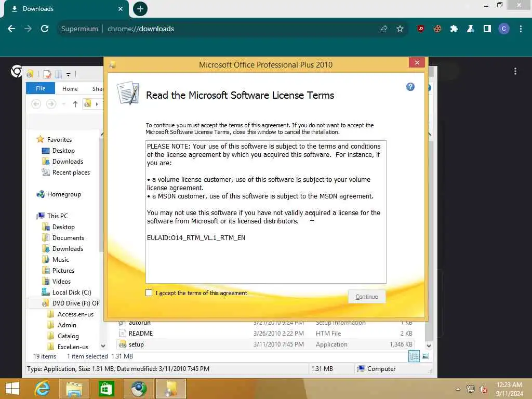Open the Extensions puzzle icon
Screen dimensions: 532x399
[x=454, y=29]
